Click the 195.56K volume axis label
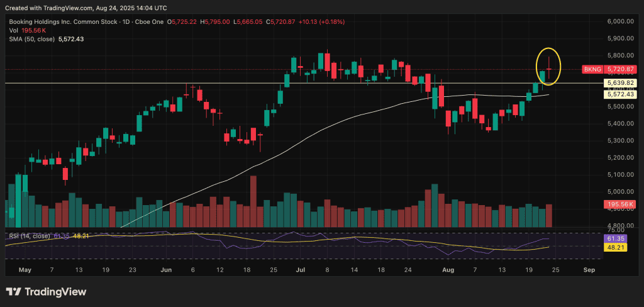Screen dimensions: 644x307 point(620,204)
